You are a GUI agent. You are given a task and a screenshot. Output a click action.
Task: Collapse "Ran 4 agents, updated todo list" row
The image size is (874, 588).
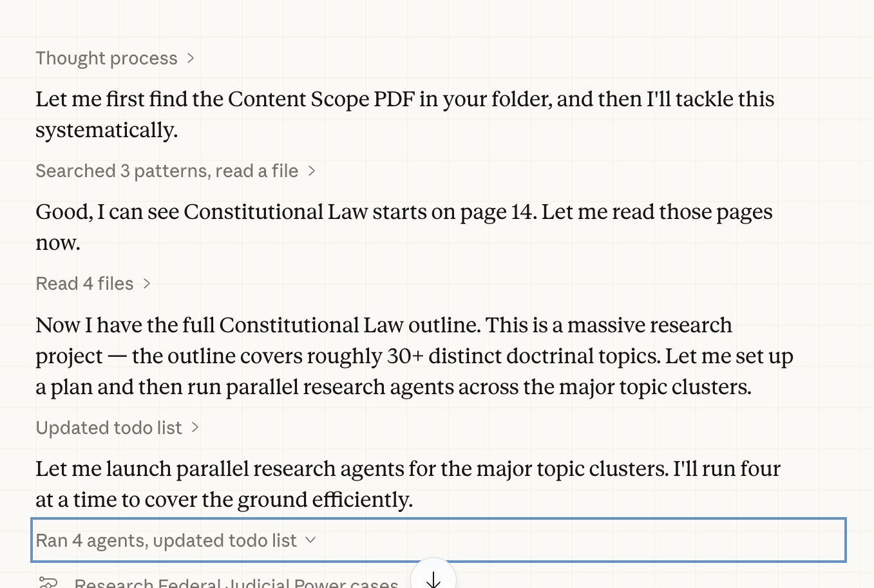166,540
